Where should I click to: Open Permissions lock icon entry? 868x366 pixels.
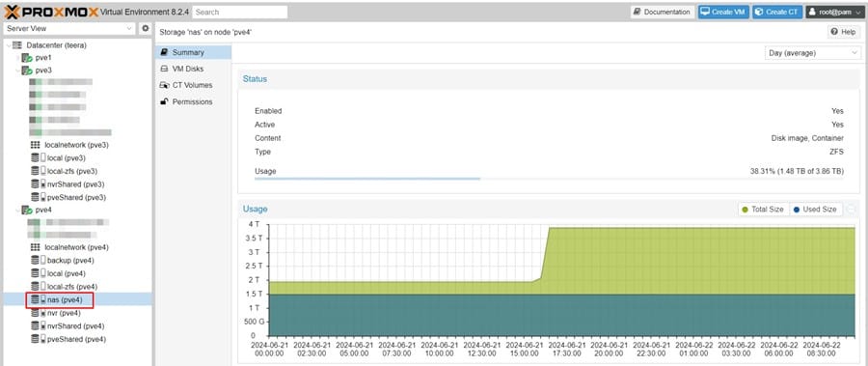tap(164, 102)
